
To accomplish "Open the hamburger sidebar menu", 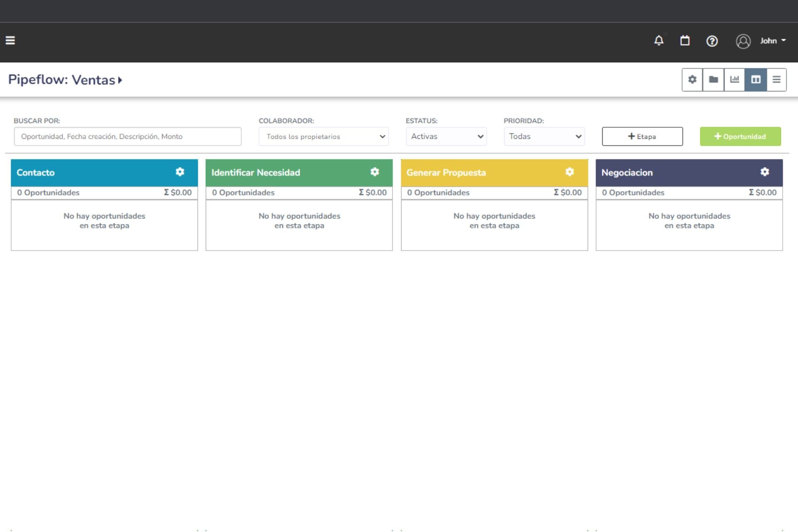I will pyautogui.click(x=10, y=40).
